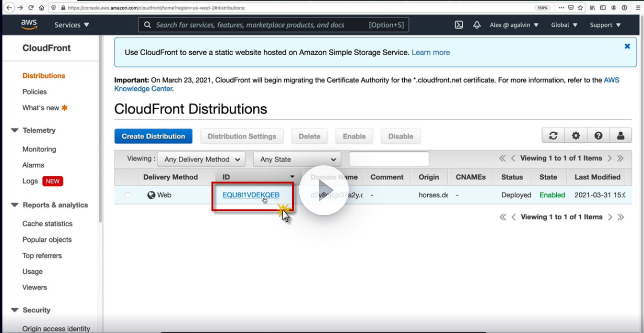Bookmark the page with the star icon
The height and width of the screenshot is (333, 644).
[580, 8]
